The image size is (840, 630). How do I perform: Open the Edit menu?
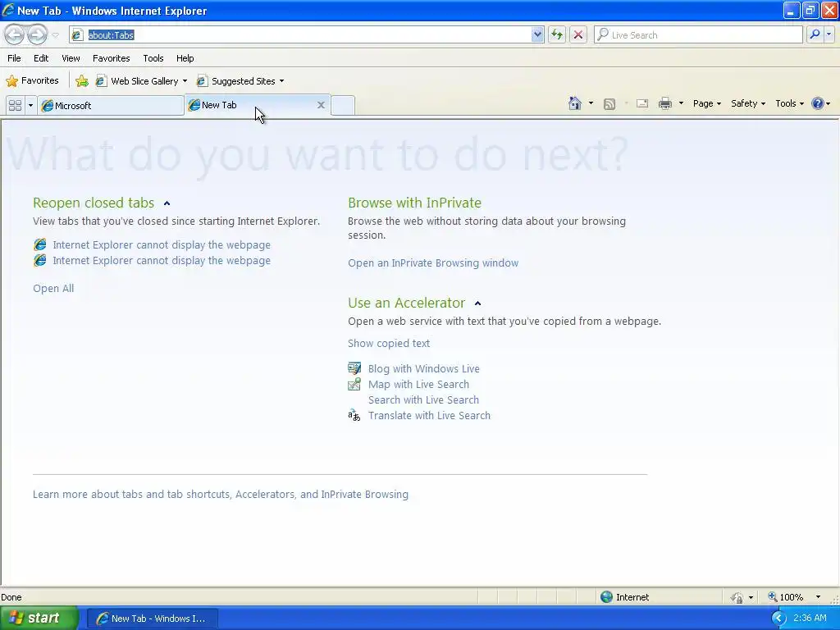tap(41, 58)
